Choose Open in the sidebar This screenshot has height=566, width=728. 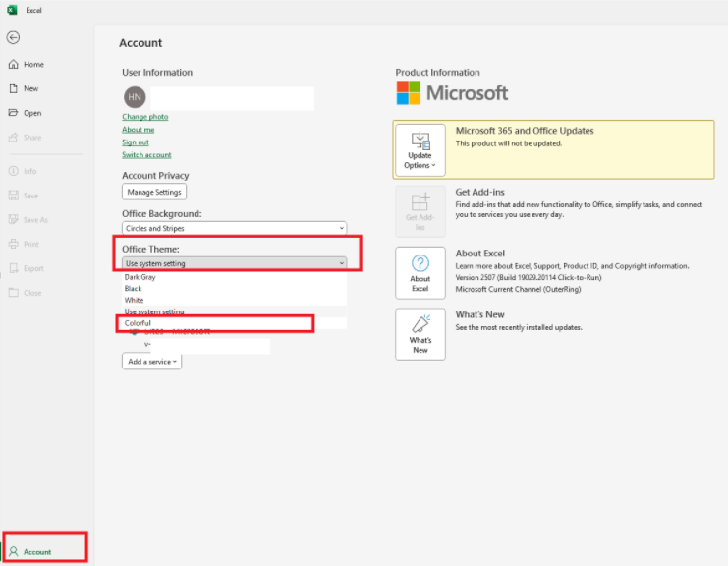(x=26, y=113)
